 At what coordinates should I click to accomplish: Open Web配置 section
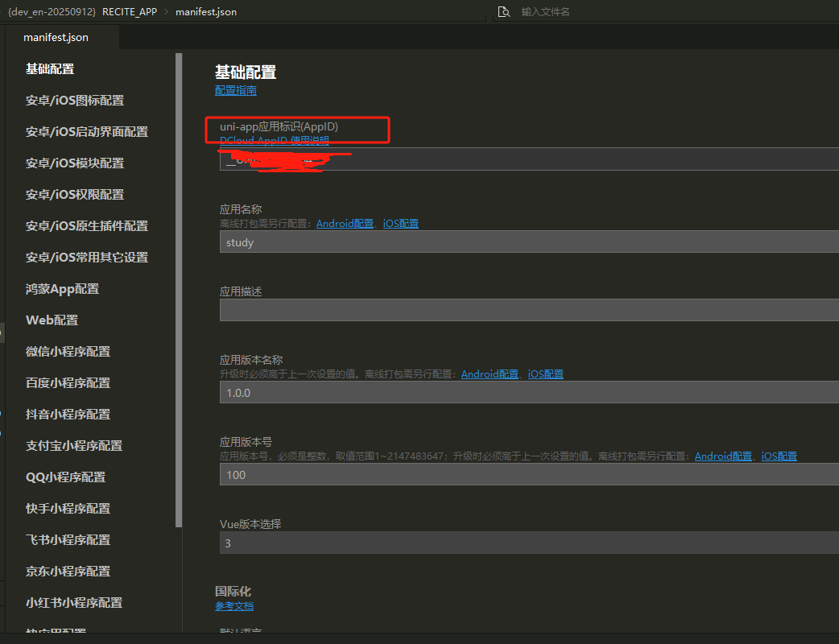(52, 320)
